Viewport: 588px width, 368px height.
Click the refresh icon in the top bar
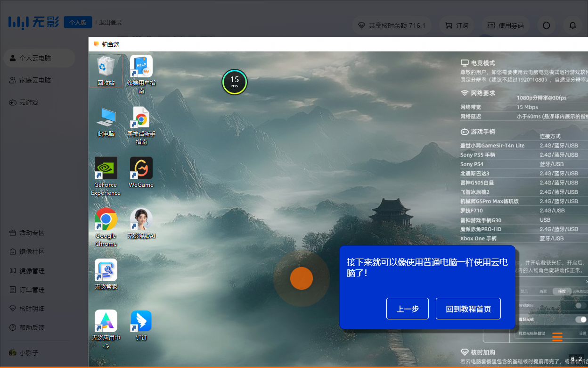[x=546, y=25]
